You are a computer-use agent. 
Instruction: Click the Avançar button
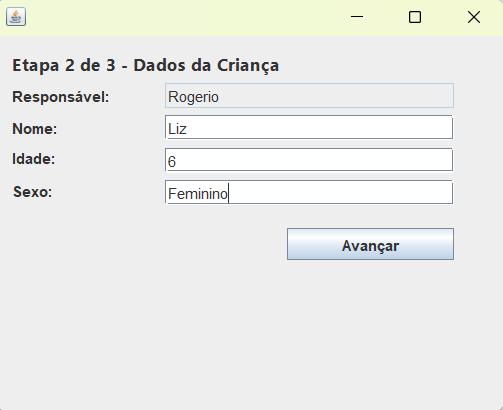tap(370, 244)
